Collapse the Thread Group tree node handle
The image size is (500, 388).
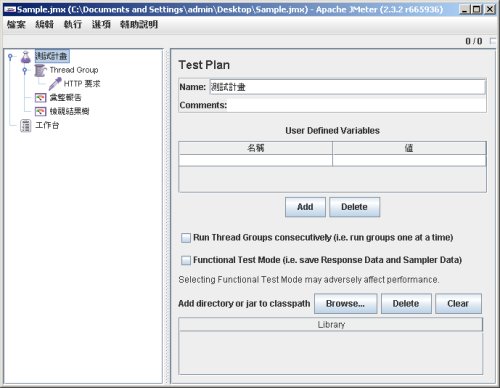click(25, 70)
